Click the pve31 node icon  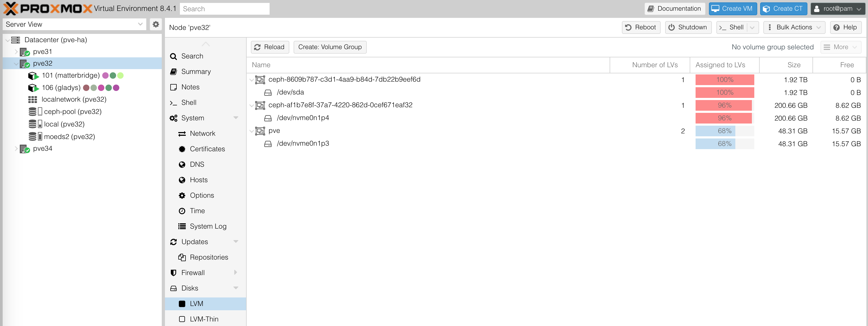[25, 52]
